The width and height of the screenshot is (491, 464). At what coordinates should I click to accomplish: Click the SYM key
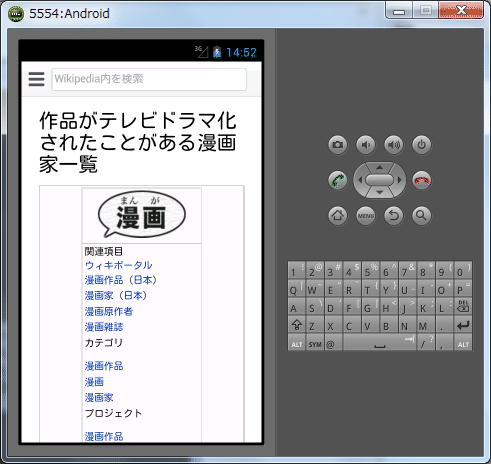[x=315, y=343]
